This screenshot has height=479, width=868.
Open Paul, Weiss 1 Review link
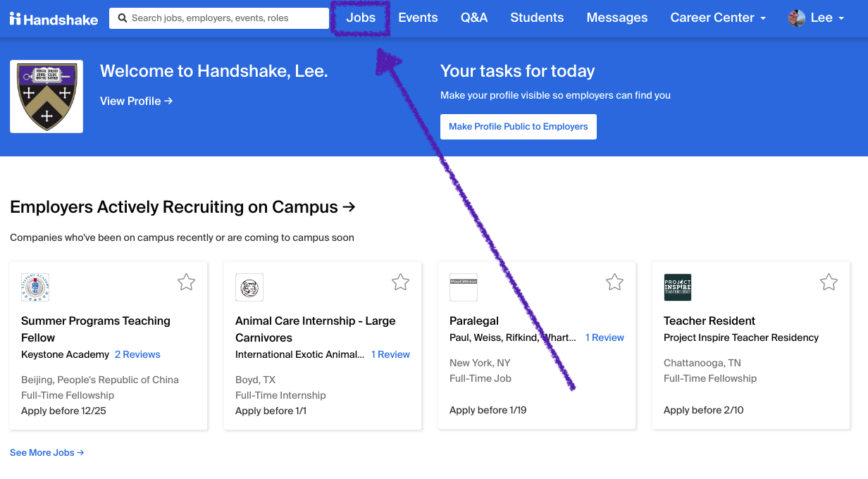(604, 337)
